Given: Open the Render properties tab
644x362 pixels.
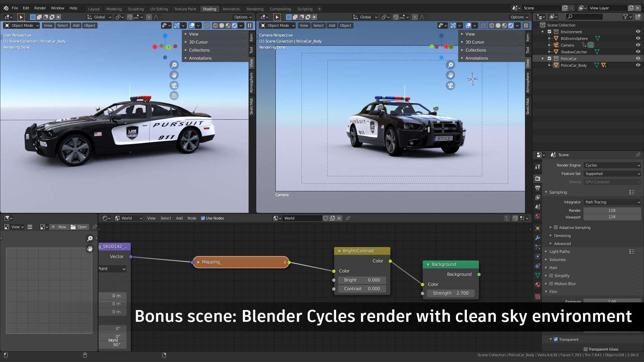Looking at the screenshot, I should pos(538,178).
